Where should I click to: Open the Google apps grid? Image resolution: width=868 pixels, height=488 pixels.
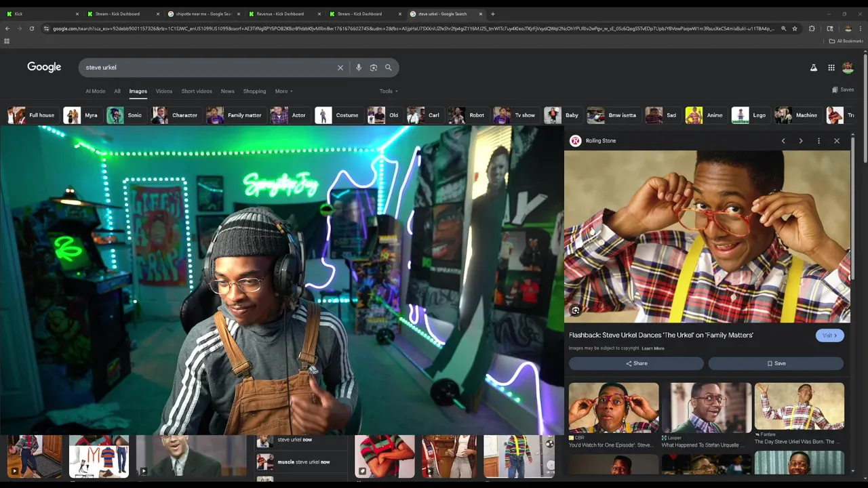(831, 68)
